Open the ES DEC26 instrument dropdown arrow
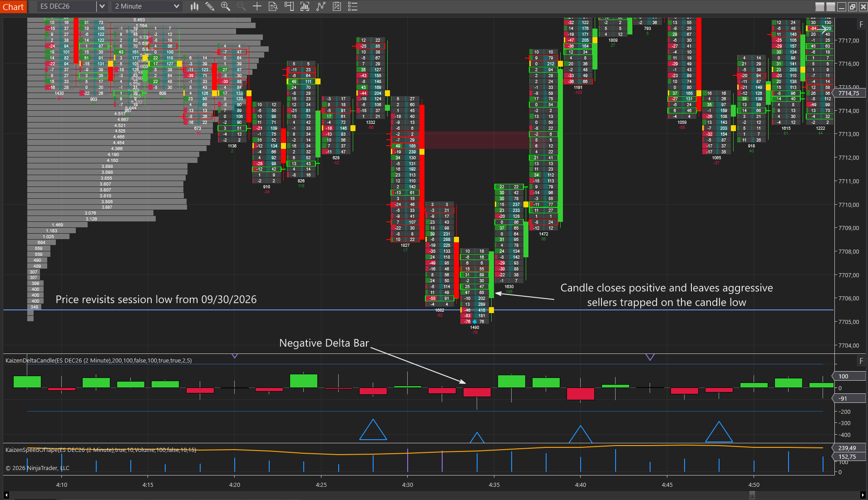 102,6
